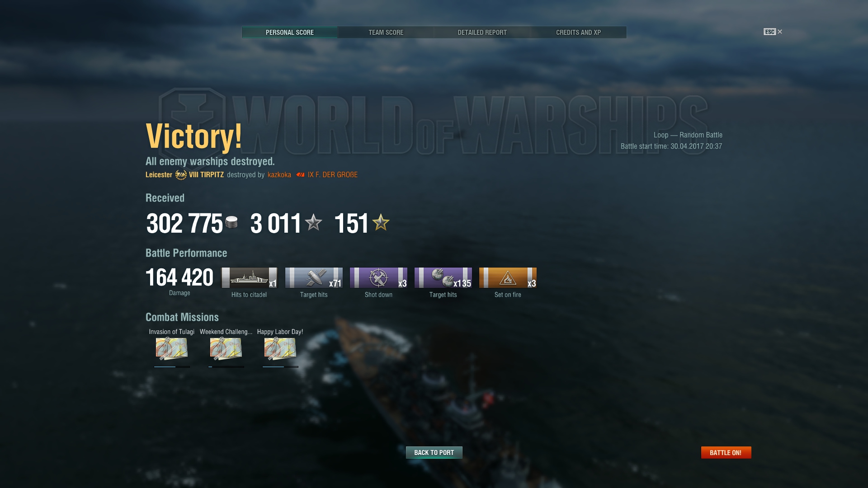This screenshot has height=488, width=868.
Task: Select the Personal Score tab
Action: [289, 33]
